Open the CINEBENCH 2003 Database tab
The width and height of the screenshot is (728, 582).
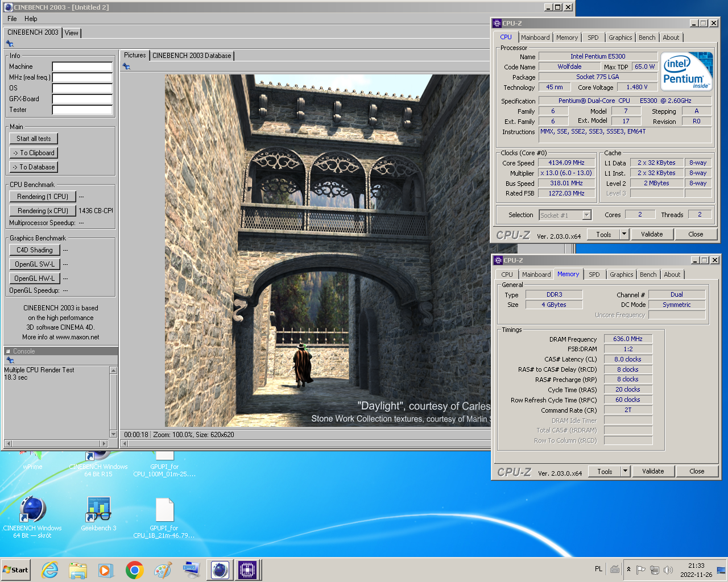pos(192,56)
